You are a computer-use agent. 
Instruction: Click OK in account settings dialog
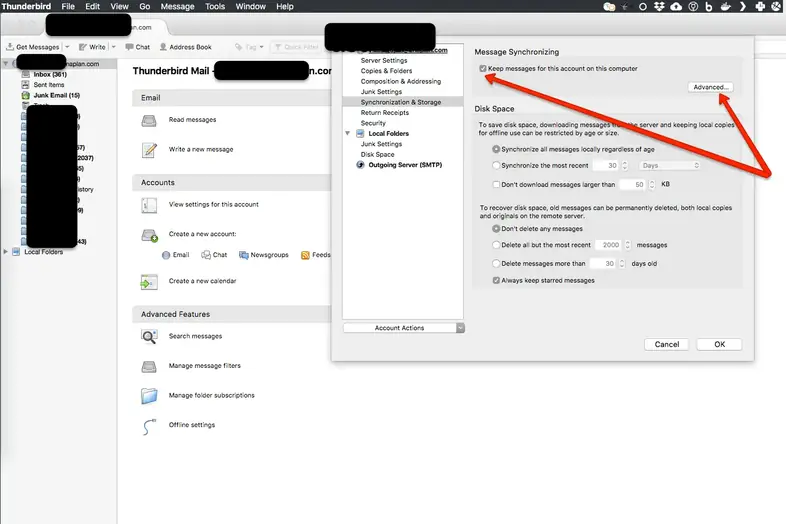coord(719,344)
